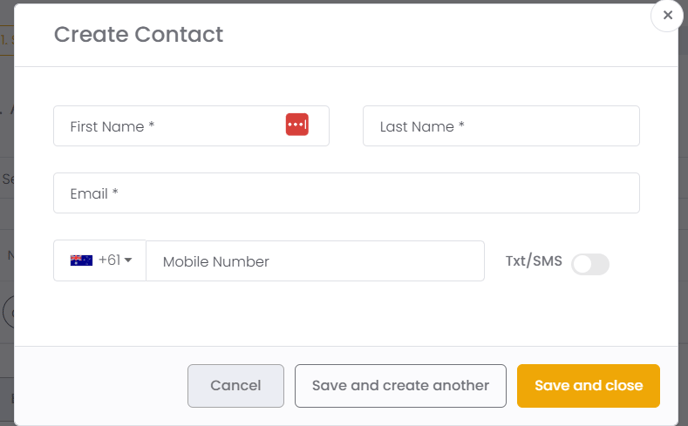Toggle the Txt/SMS switch on
Viewport: 688px width, 426px height.
tap(590, 264)
